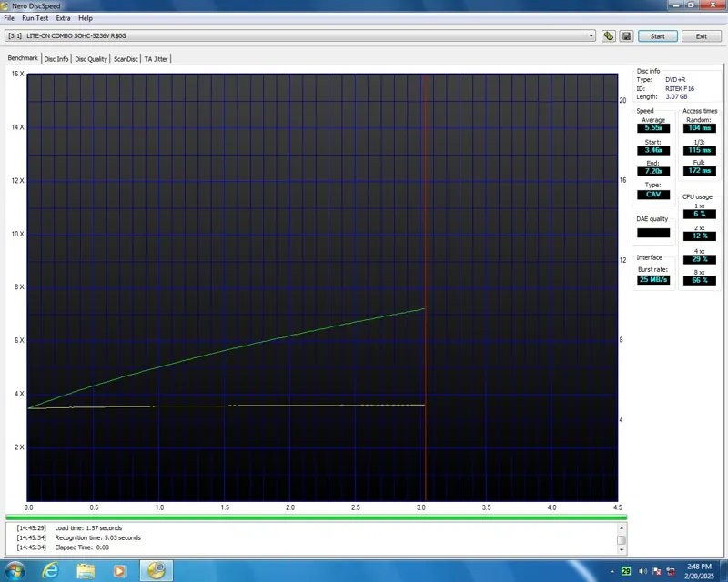Switch to the Disc Quality tab
This screenshot has width=728, height=582.
click(x=91, y=58)
